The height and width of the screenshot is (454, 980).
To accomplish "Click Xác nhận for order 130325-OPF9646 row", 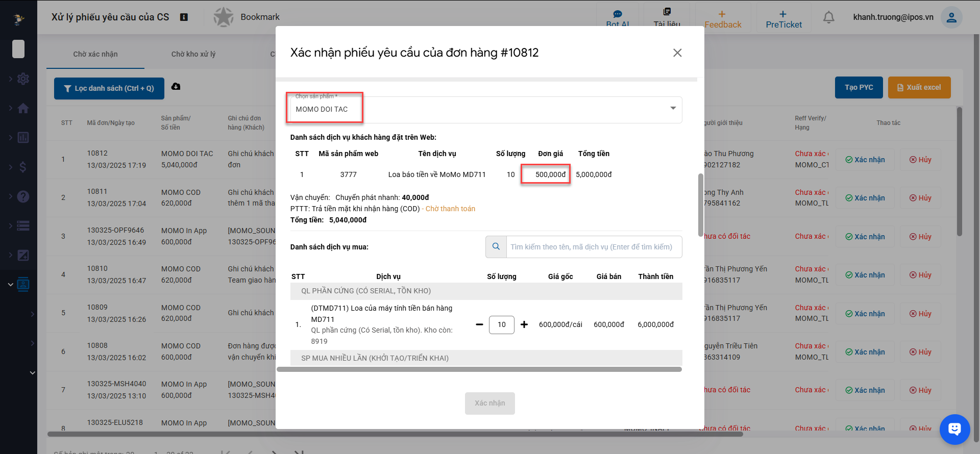I will (x=865, y=237).
